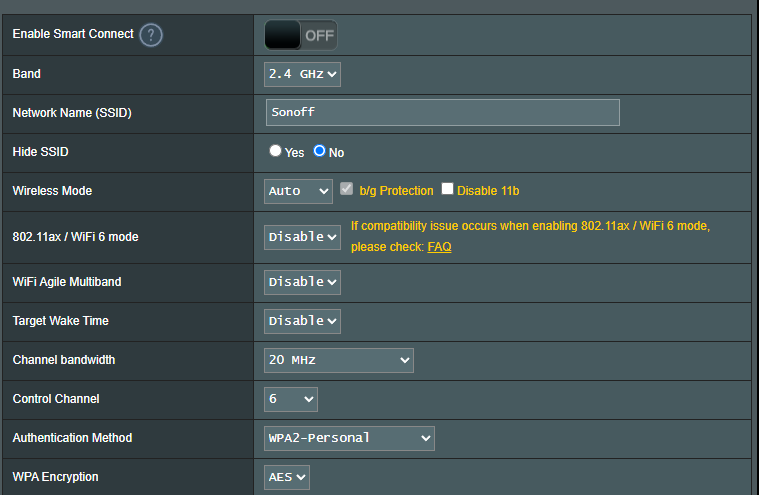Click the Disable 11b label
The width and height of the screenshot is (759, 495).
(488, 191)
